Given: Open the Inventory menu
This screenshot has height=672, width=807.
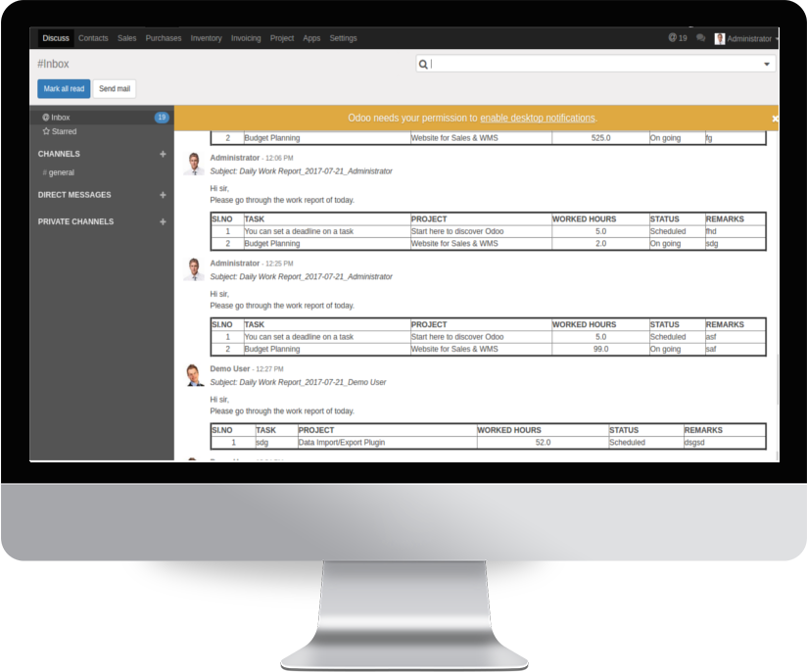Looking at the screenshot, I should coord(206,38).
